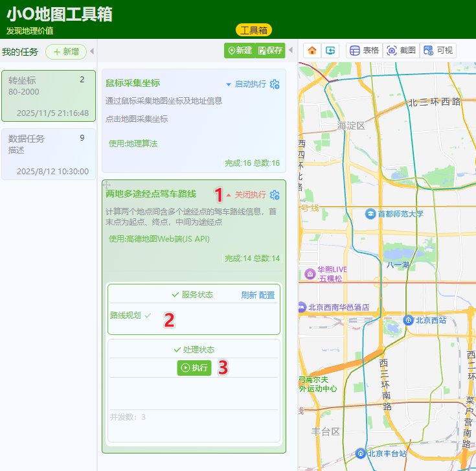Screen dimensions: 476x471
Task: Collapse the tool panel arrow beside 保存
Action: point(291,50)
